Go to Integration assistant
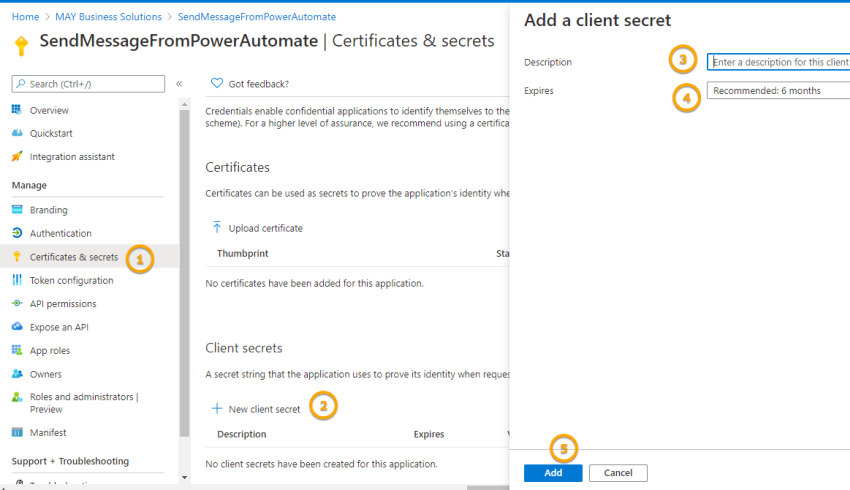The width and height of the screenshot is (850, 490). (x=72, y=157)
